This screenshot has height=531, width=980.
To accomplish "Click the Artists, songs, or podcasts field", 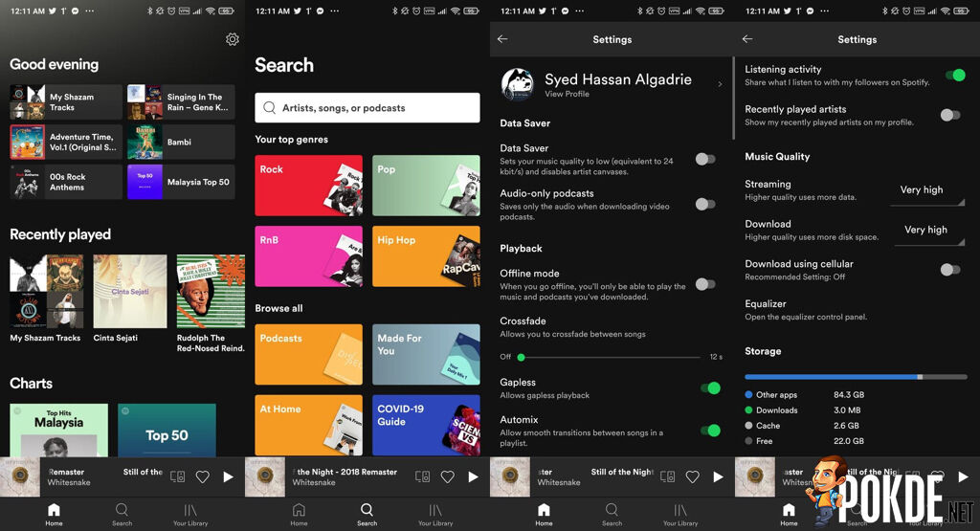I will (367, 107).
